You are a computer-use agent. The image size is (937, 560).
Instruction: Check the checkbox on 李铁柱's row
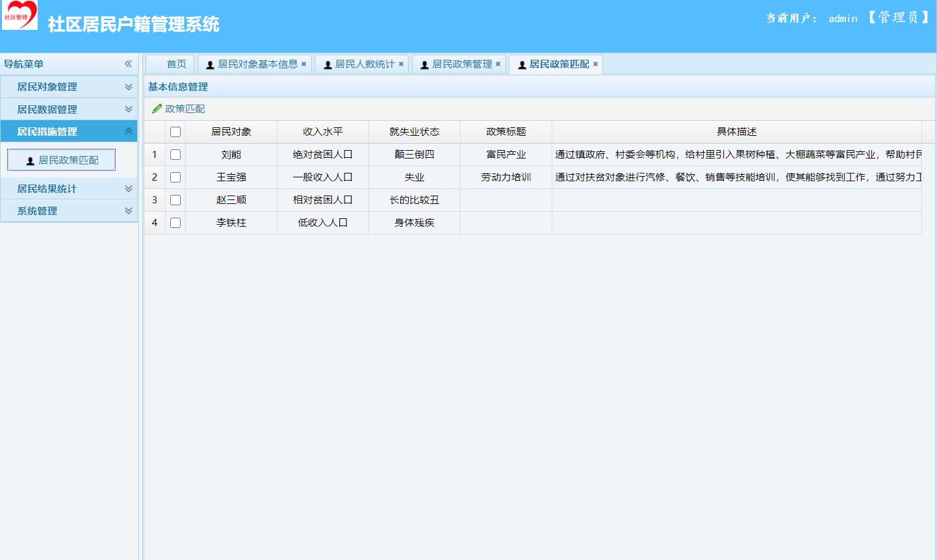pyautogui.click(x=175, y=222)
